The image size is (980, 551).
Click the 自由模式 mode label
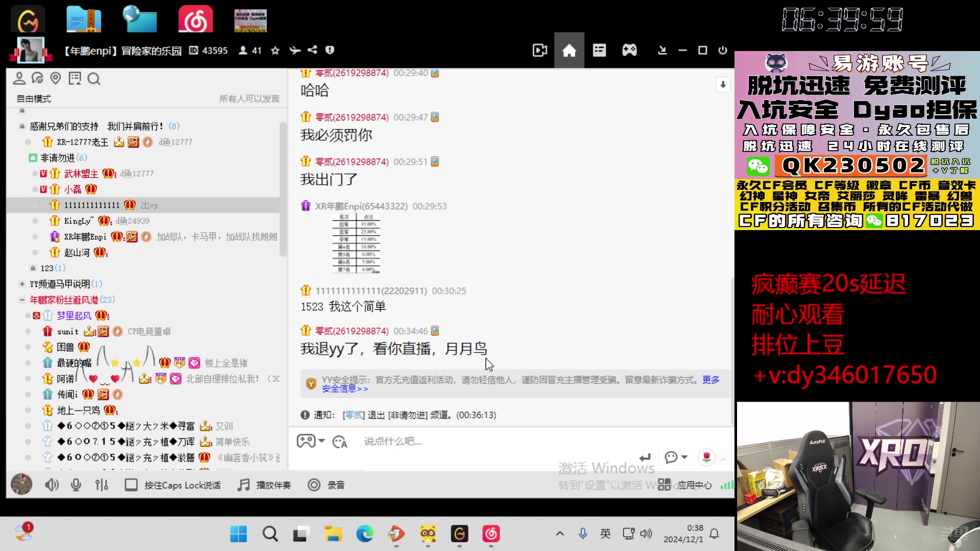pyautogui.click(x=34, y=99)
